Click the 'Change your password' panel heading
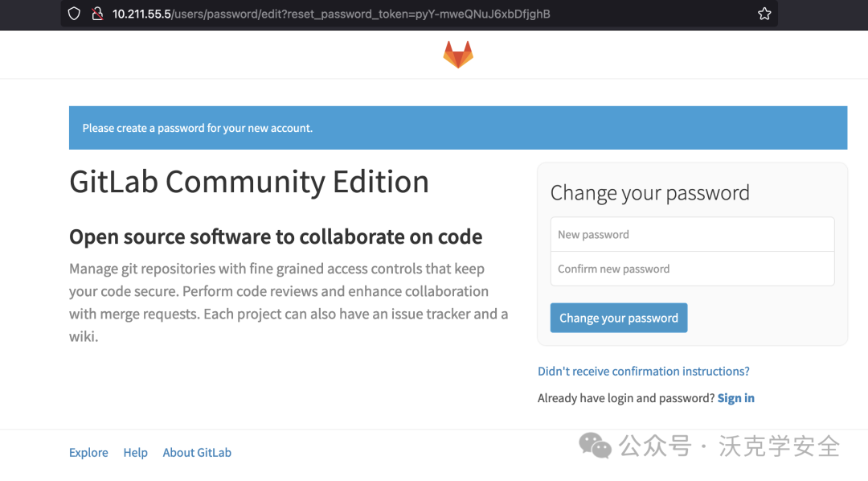This screenshot has height=481, width=868. tap(650, 193)
